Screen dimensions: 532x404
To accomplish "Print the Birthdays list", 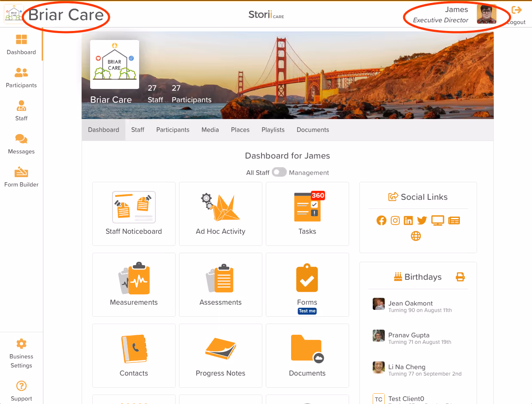I will click(x=460, y=277).
